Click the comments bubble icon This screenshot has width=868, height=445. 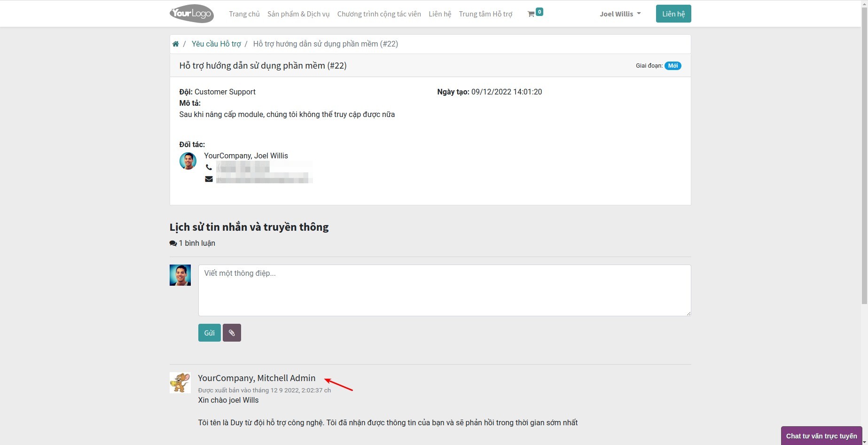173,243
